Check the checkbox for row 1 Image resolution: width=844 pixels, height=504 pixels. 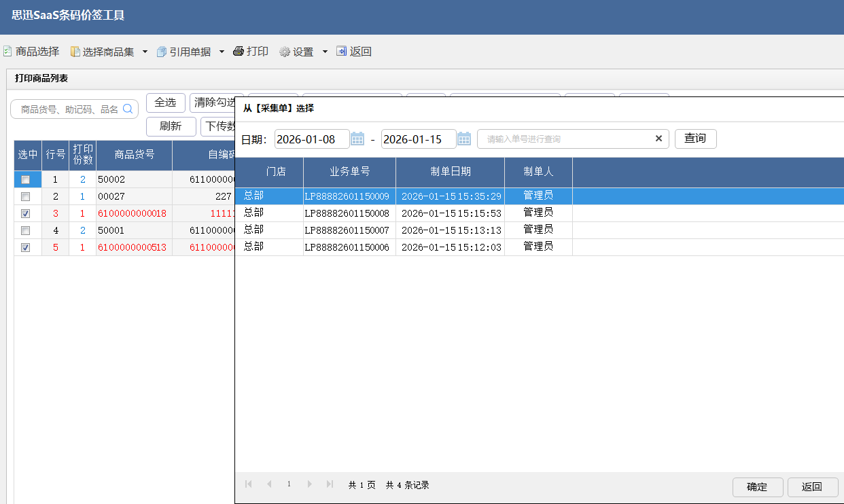(x=26, y=180)
